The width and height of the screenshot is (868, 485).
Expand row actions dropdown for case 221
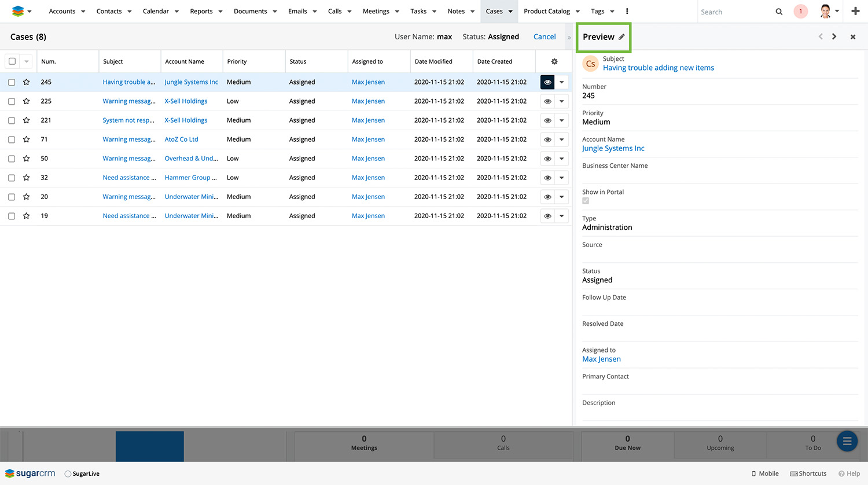click(x=561, y=120)
